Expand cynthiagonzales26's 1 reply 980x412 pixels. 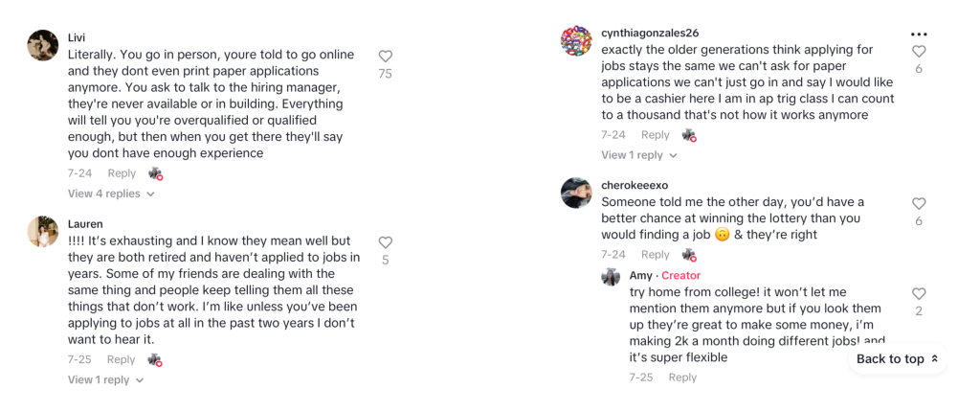(638, 155)
